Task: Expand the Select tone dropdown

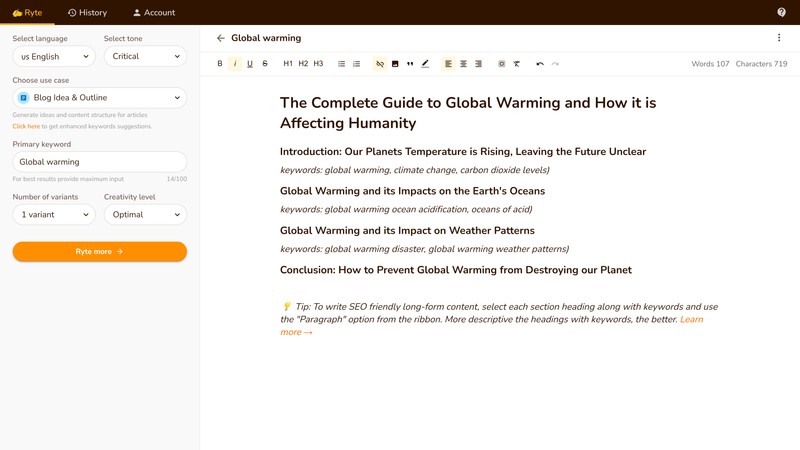Action: coord(145,57)
